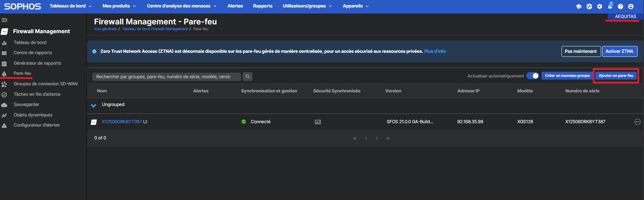Go to the next page of results
This screenshot has width=644, height=200.
[377, 138]
